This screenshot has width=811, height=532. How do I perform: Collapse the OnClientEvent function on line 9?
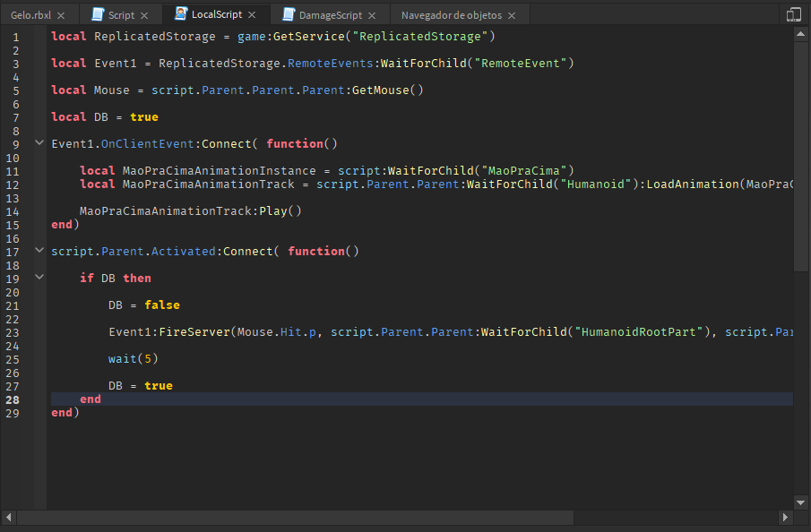click(x=39, y=142)
